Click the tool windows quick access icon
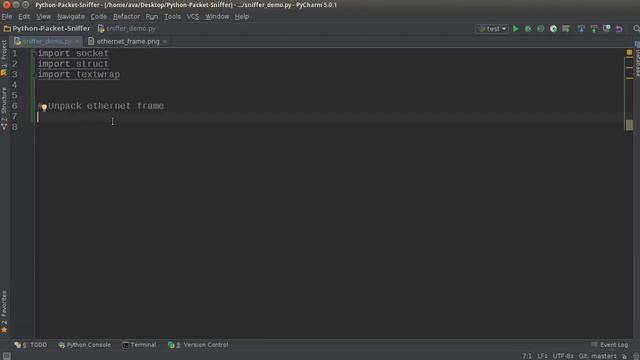This screenshot has height=360, width=640. point(7,356)
